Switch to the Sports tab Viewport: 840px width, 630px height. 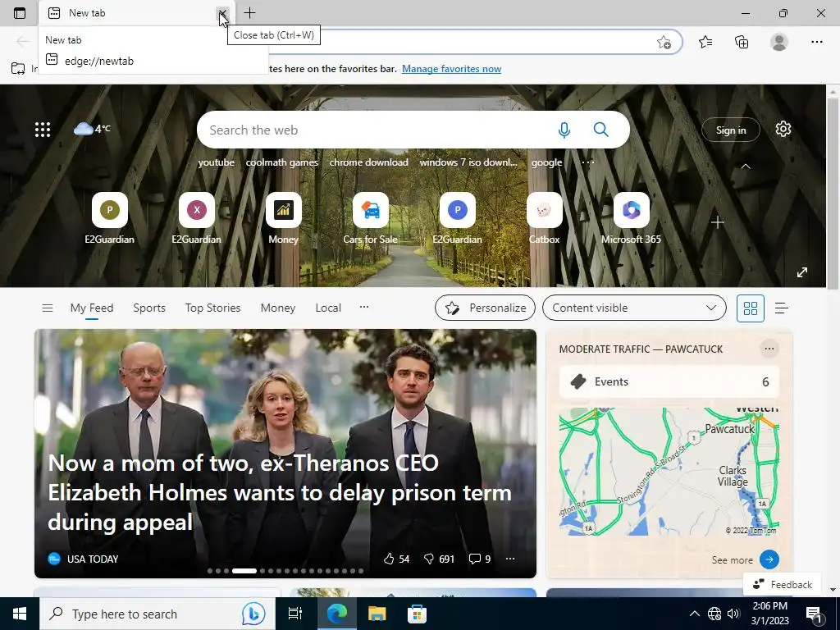point(149,308)
